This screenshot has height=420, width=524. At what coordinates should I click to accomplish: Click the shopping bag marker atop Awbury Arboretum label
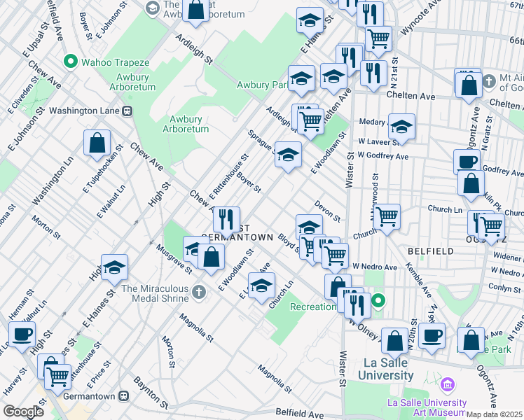click(x=196, y=10)
